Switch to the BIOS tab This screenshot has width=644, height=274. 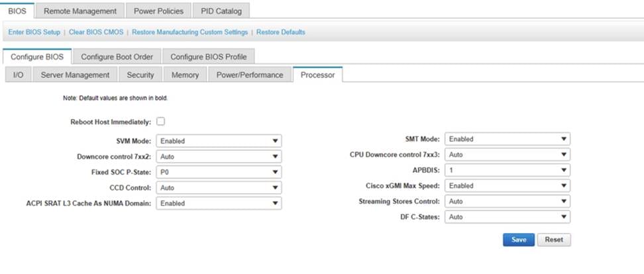17,11
